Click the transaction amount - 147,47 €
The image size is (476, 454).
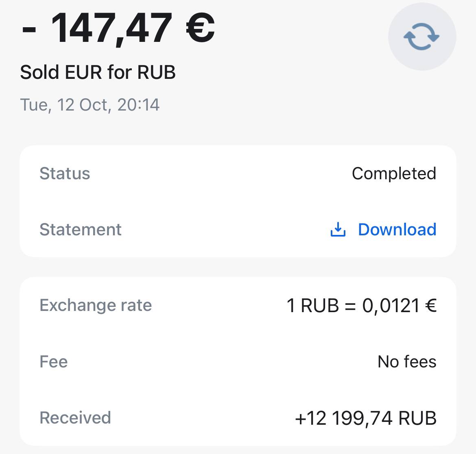click(118, 28)
